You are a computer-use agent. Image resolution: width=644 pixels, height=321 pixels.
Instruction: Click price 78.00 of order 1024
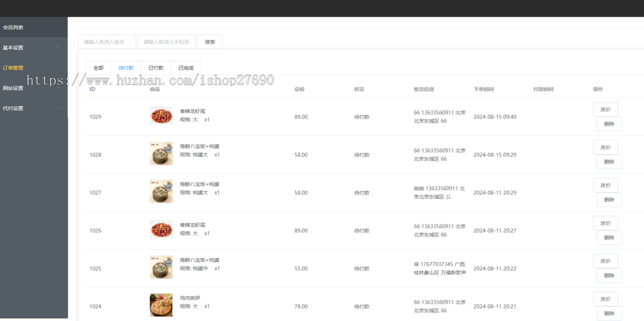click(301, 307)
